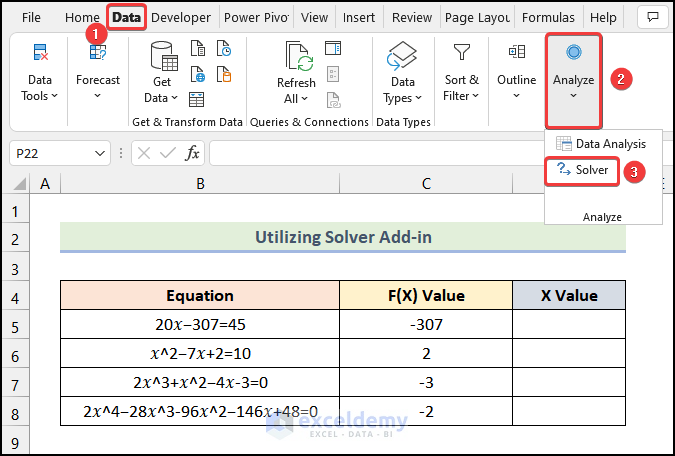
Task: Click the Recent Sources icon
Action: pos(224,49)
